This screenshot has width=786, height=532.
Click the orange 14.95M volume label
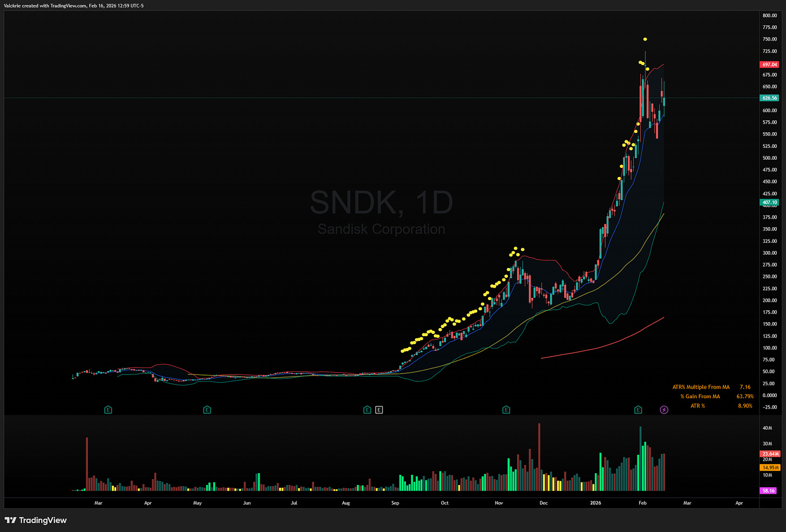click(770, 467)
